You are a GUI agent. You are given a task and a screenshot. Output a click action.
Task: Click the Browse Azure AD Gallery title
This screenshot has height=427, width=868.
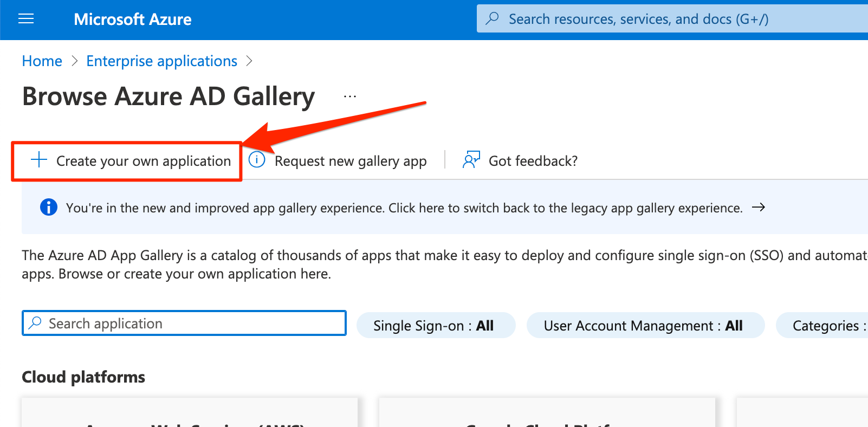coord(169,97)
